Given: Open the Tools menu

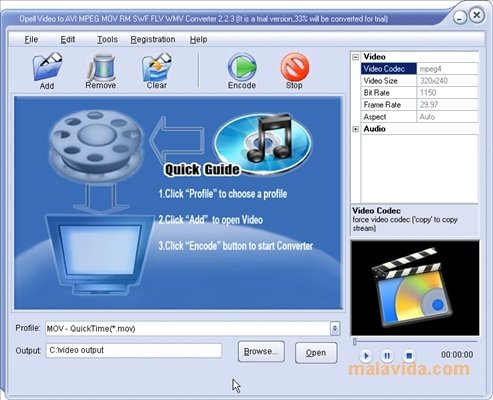Looking at the screenshot, I should [107, 39].
